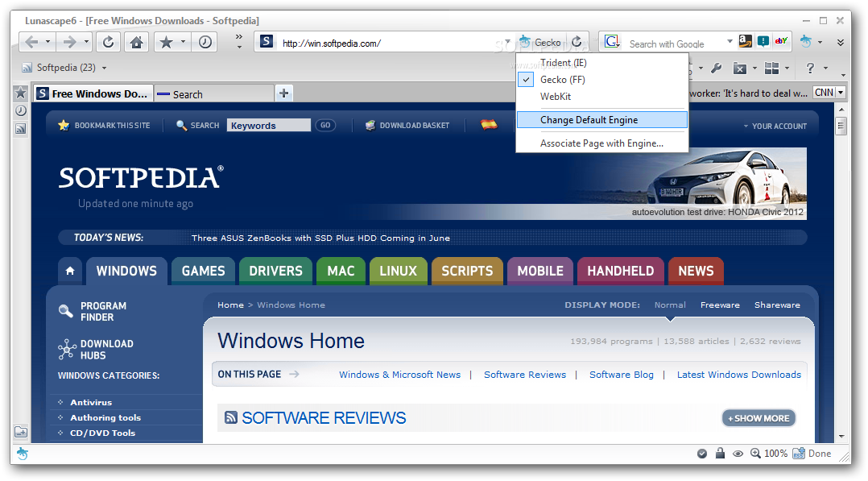Viewport: 868px width, 481px height.
Task: Click the GO search button
Action: pyautogui.click(x=325, y=125)
